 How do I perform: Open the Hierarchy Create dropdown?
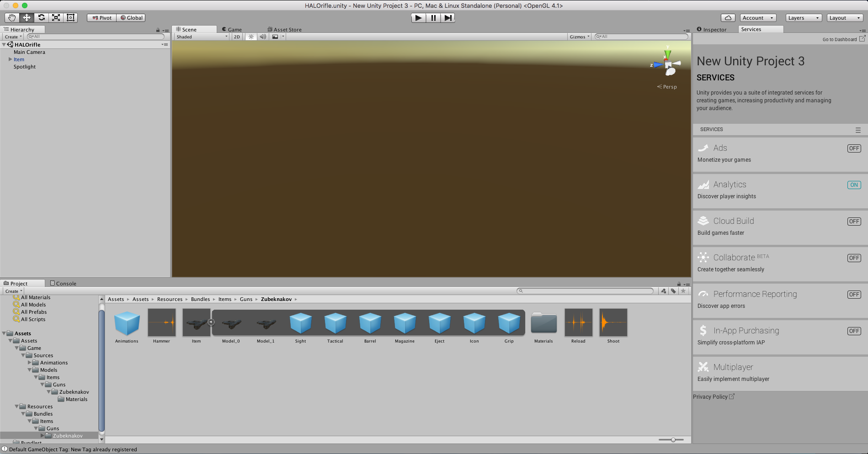pos(13,37)
